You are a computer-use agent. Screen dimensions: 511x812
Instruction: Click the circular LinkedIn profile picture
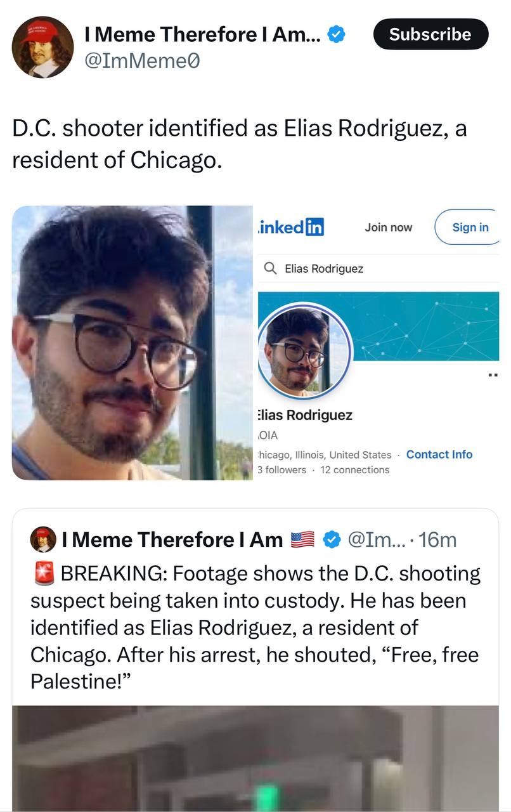pyautogui.click(x=304, y=351)
